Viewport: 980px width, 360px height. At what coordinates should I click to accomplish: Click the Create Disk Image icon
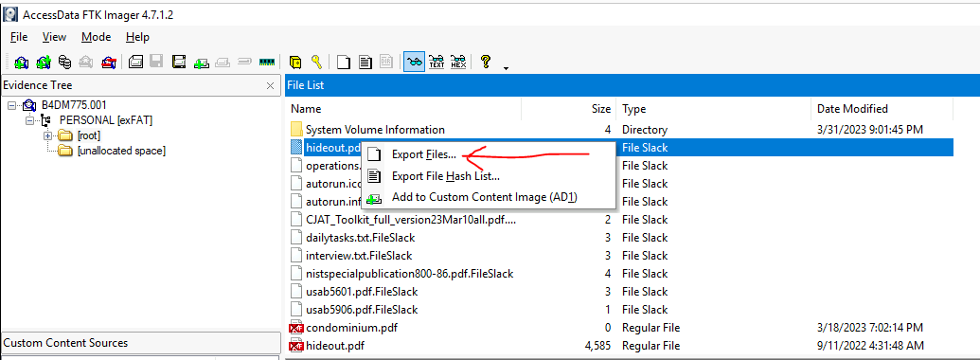pos(135,62)
